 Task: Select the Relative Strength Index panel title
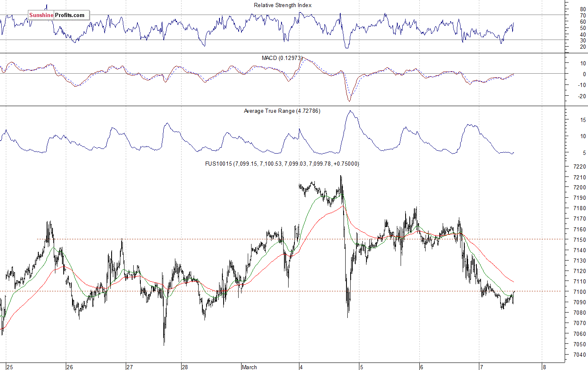283,5
